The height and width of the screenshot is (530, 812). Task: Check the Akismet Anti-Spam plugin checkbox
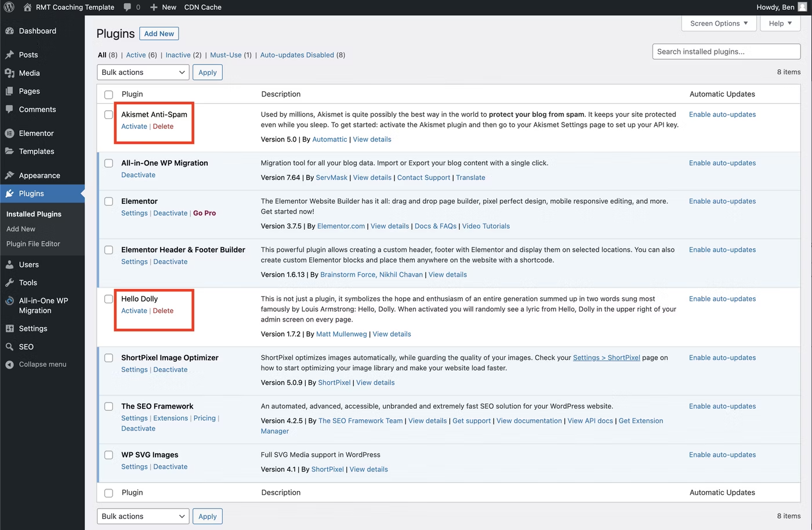point(108,115)
